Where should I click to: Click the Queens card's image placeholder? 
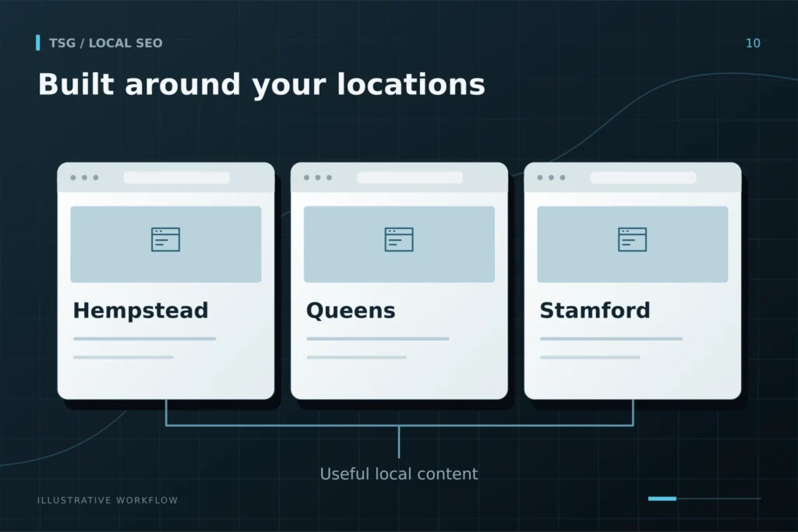[x=399, y=244]
